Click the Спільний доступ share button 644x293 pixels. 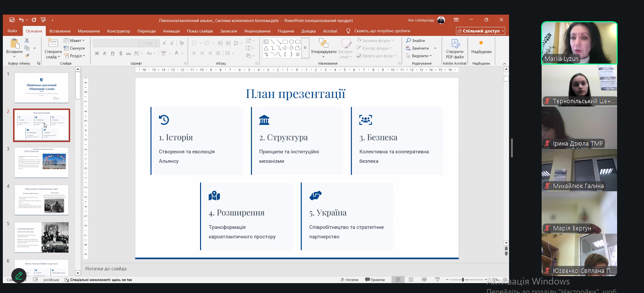click(480, 31)
